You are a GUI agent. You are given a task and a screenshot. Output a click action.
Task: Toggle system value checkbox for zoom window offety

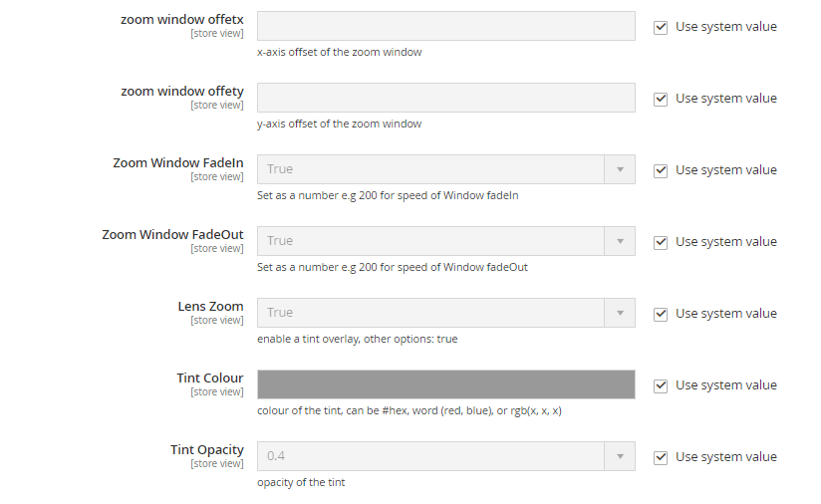[661, 99]
